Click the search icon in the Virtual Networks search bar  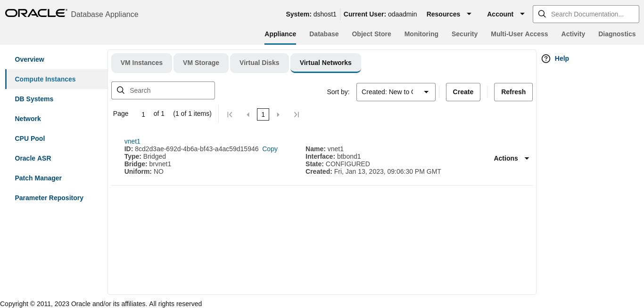click(x=121, y=90)
